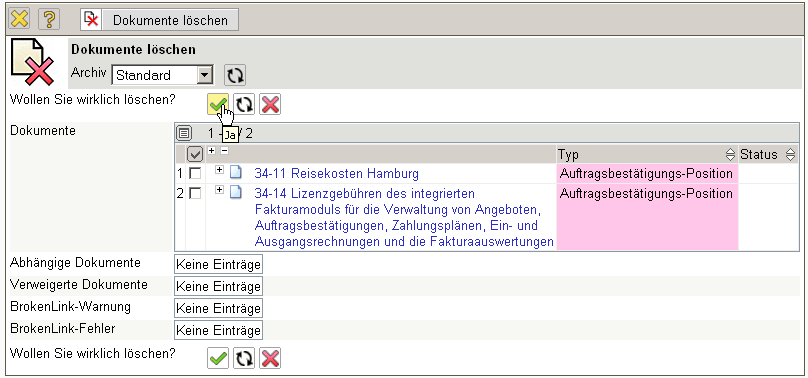Confirm deletion with top green checkmark
Viewport: 808px width, 378px height.
pyautogui.click(x=218, y=105)
